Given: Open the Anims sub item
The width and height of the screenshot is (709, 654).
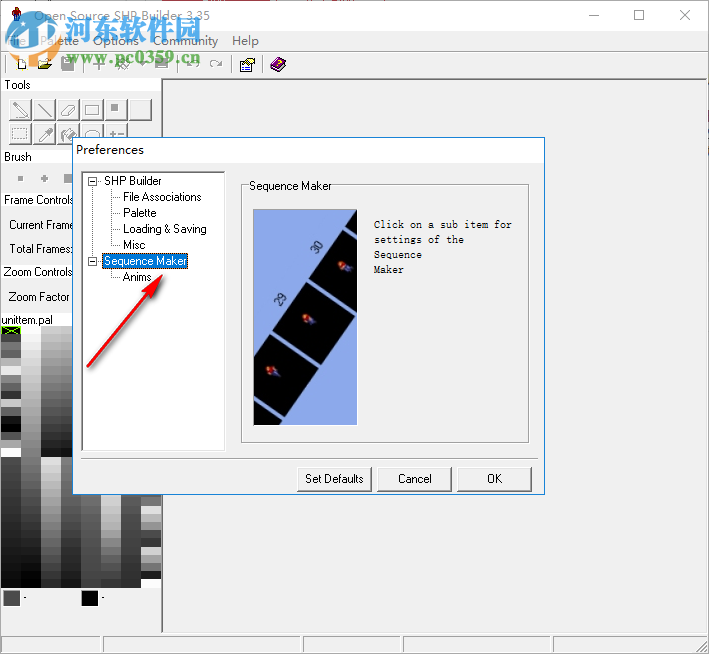Looking at the screenshot, I should [137, 277].
